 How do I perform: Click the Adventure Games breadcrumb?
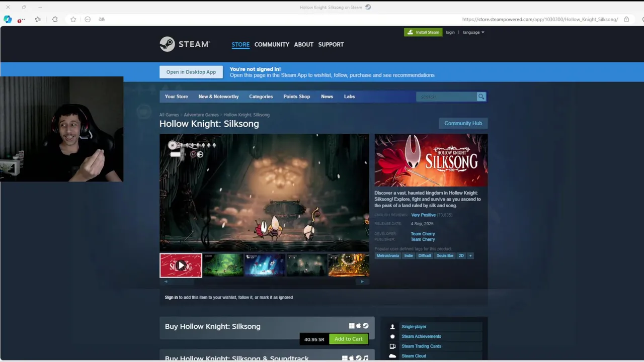tap(201, 115)
